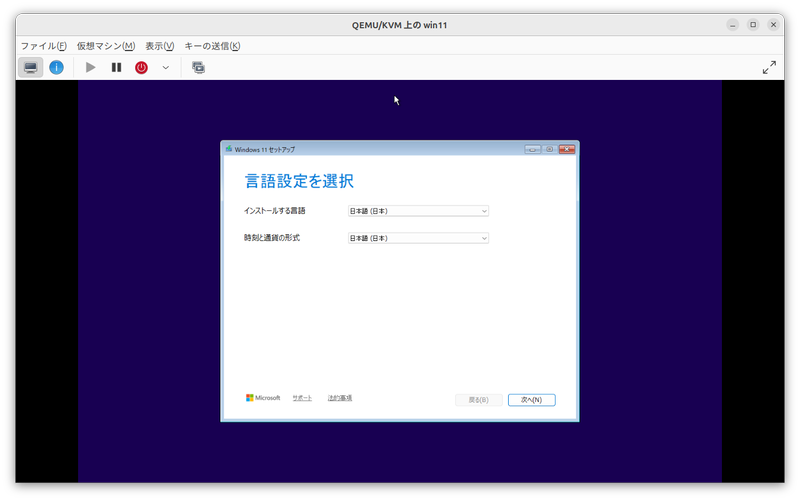This screenshot has width=800, height=500.
Task: Click the 戻る(B) button
Action: (x=479, y=400)
